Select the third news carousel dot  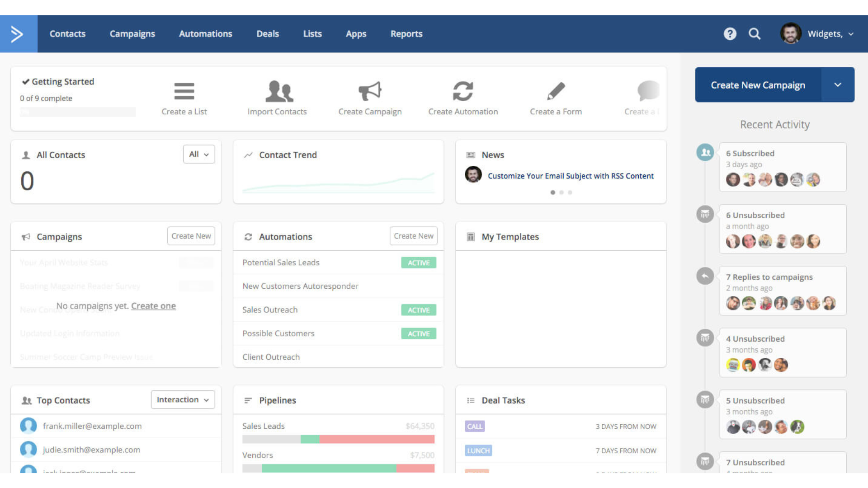pos(570,192)
